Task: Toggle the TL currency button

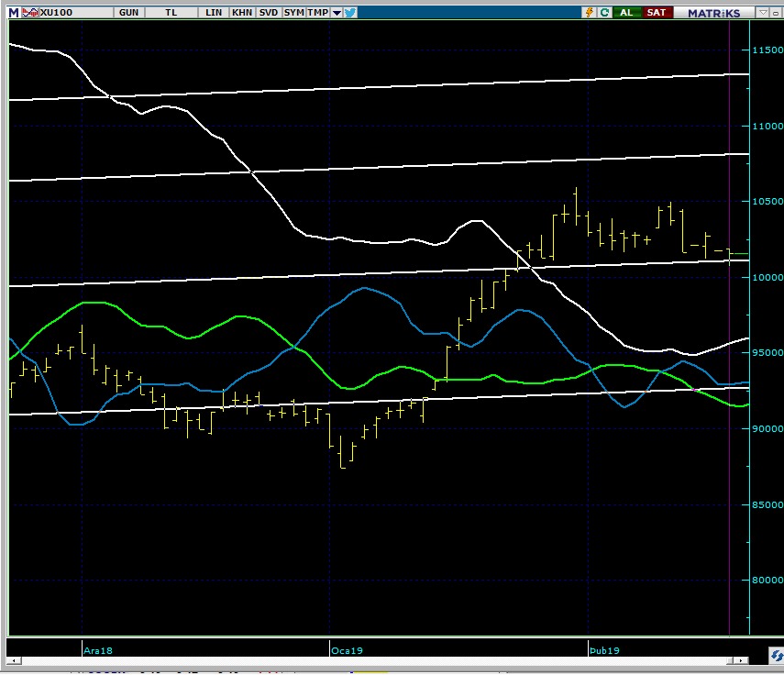Action: coord(171,13)
